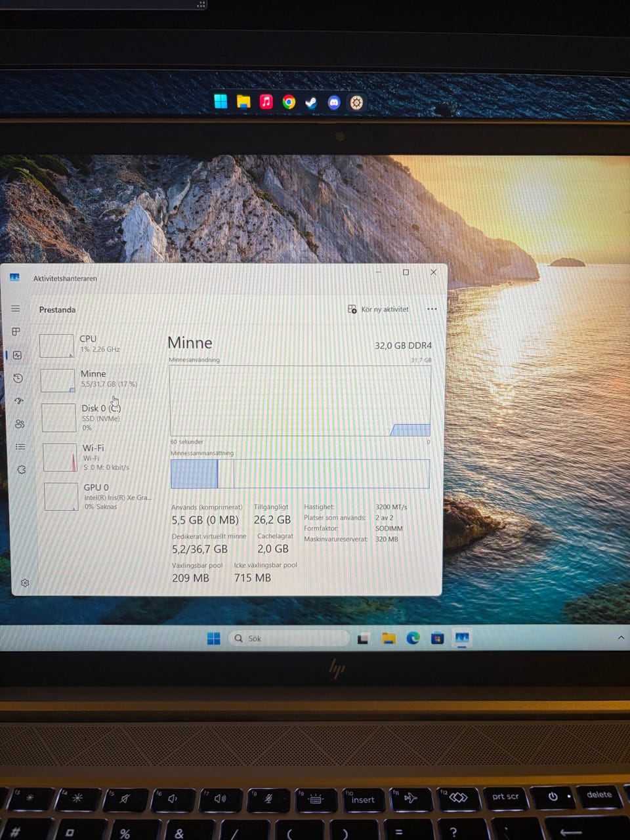Click the Task Manager icon on laptop taskbar

coord(462,638)
